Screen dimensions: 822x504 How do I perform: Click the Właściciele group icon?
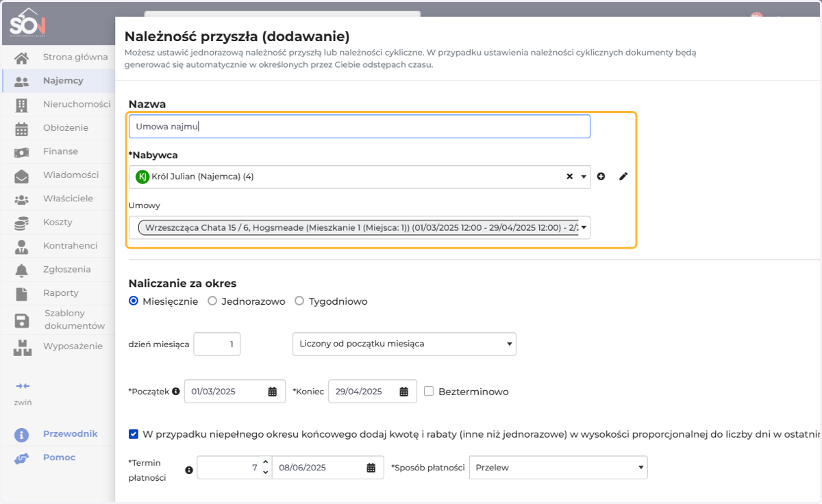22,199
